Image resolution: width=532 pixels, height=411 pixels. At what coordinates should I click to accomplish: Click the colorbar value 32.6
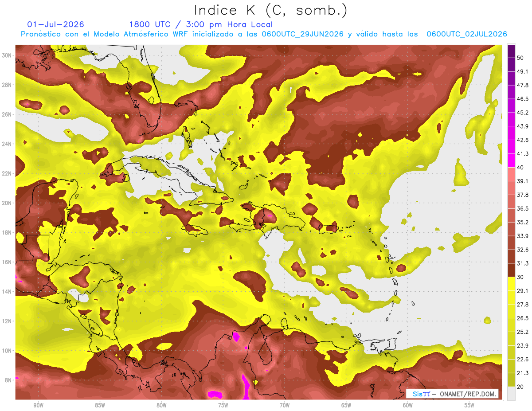pyautogui.click(x=522, y=250)
